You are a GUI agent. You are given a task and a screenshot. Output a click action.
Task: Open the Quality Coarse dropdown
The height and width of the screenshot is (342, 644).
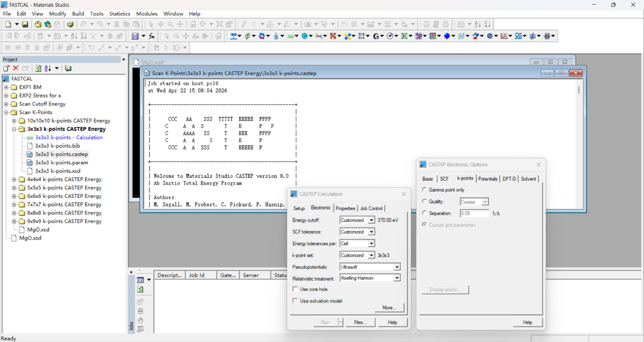[x=485, y=202]
